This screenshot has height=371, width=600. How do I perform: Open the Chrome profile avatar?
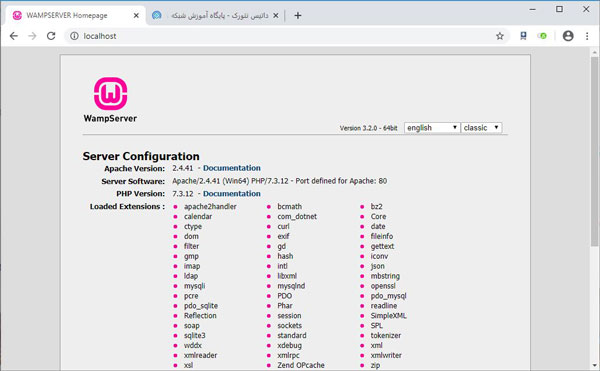568,36
